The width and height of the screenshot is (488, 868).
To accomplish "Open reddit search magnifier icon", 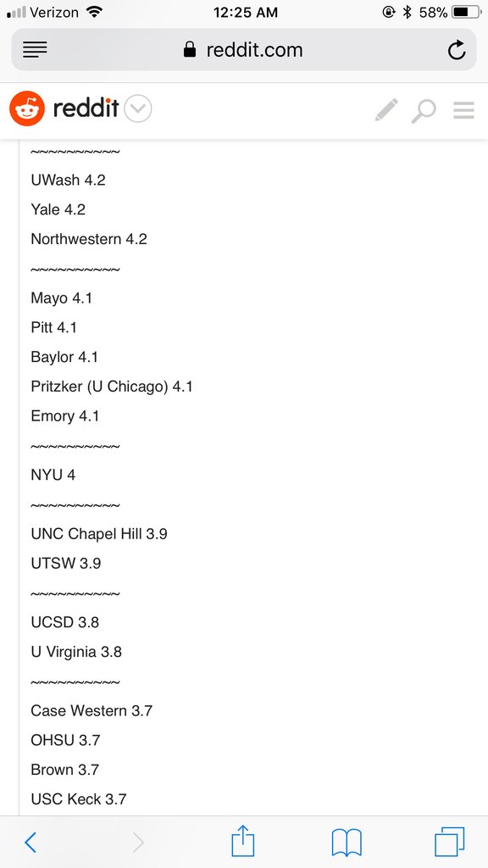I will 424,111.
